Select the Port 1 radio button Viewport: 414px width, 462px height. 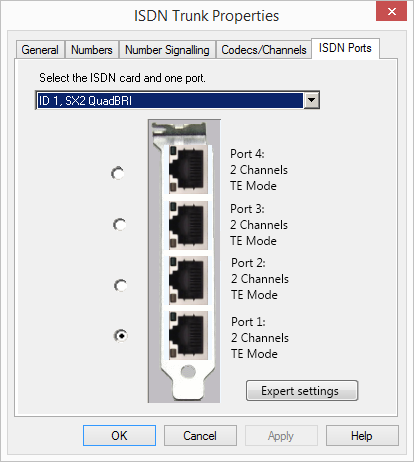pos(121,335)
